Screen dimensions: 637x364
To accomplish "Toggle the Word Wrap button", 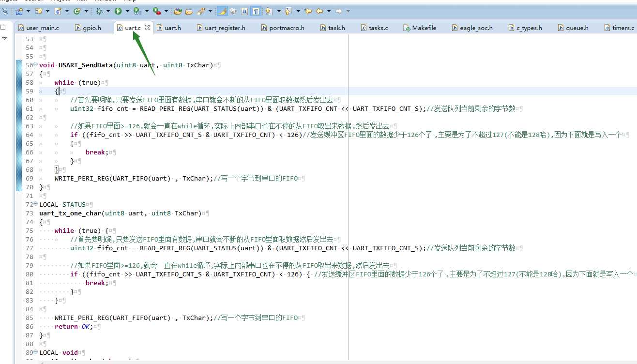I will point(233,11).
